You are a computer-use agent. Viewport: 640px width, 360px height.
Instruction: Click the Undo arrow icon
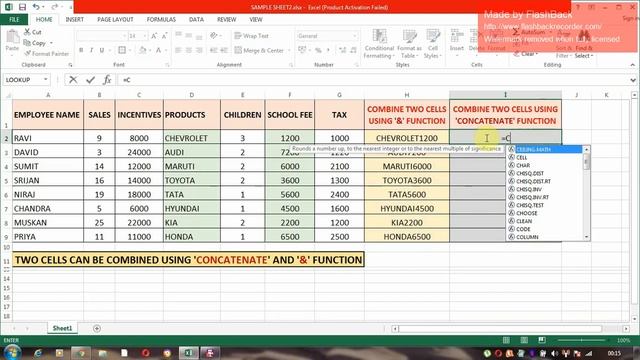36,7
